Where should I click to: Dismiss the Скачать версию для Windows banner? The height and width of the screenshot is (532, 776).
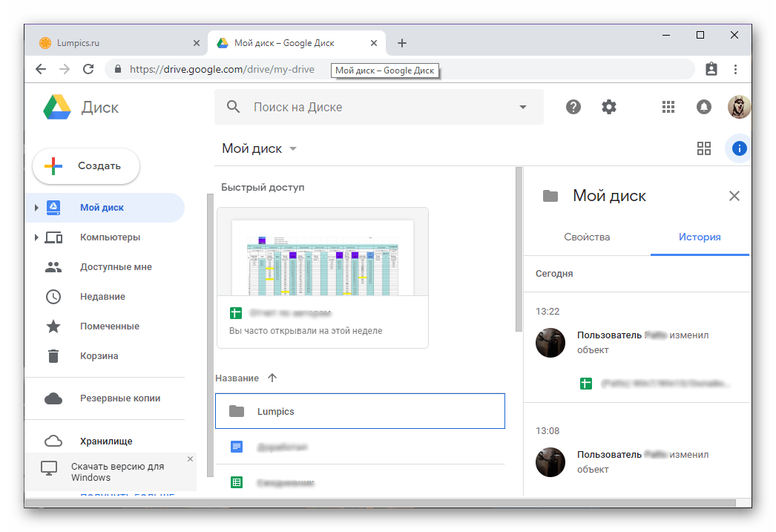[x=190, y=459]
